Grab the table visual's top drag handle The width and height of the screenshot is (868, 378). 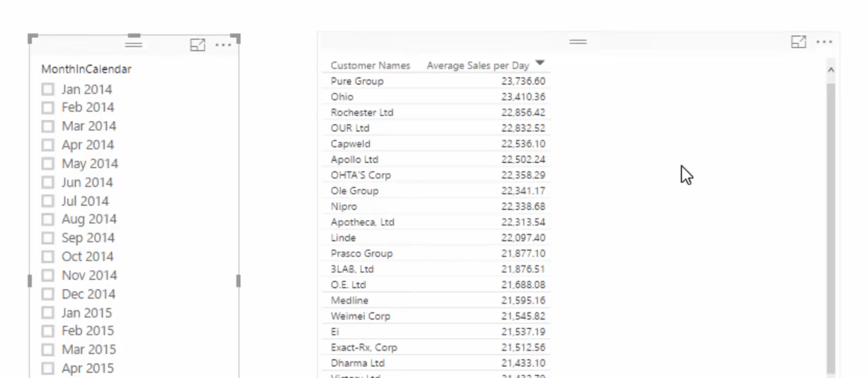point(578,42)
